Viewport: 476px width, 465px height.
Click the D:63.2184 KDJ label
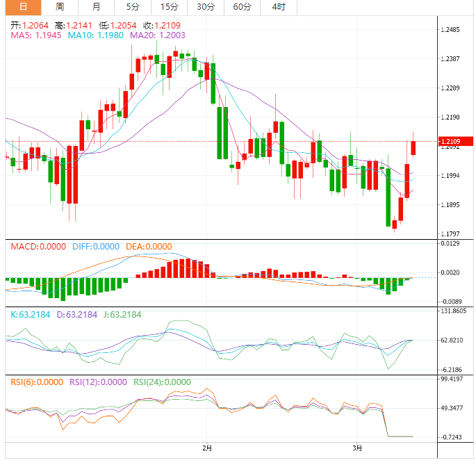coord(77,315)
